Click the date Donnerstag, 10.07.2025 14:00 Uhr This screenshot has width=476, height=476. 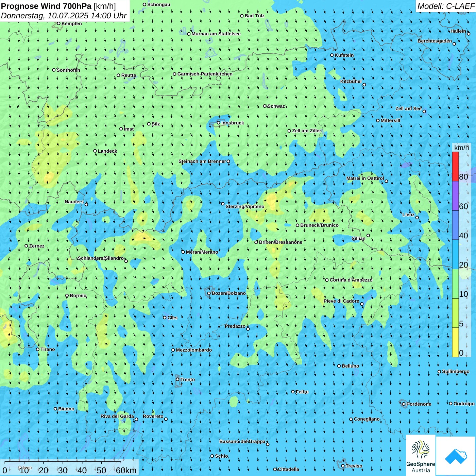64,16
